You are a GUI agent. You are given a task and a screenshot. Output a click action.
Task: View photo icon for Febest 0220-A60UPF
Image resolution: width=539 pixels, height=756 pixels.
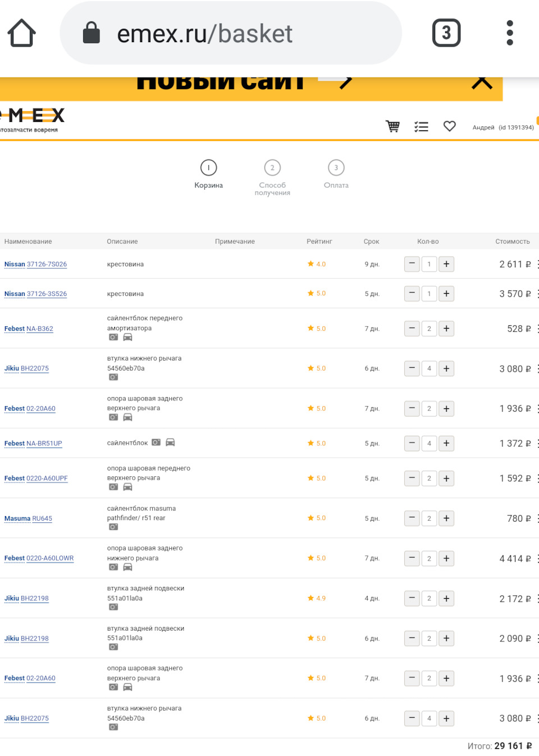point(113,487)
